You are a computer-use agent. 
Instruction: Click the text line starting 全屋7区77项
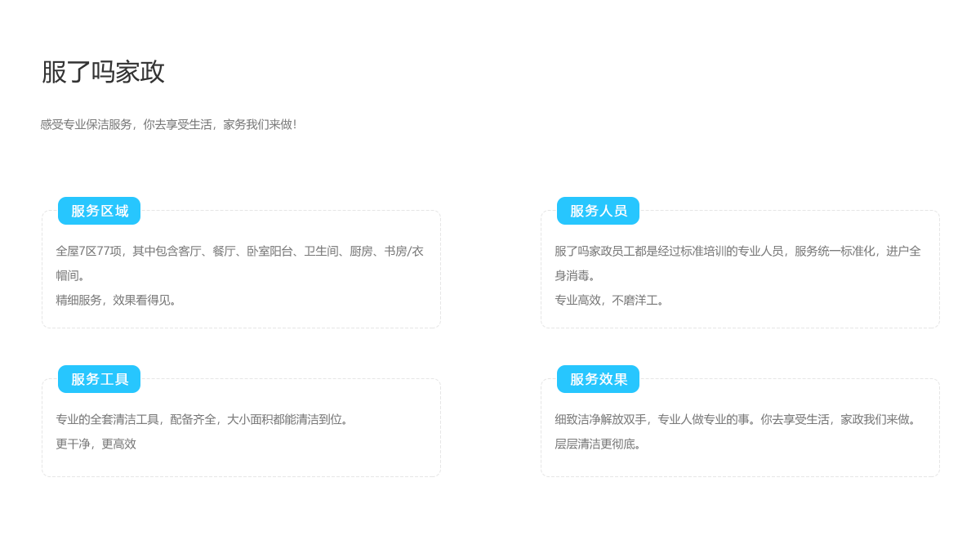(239, 251)
